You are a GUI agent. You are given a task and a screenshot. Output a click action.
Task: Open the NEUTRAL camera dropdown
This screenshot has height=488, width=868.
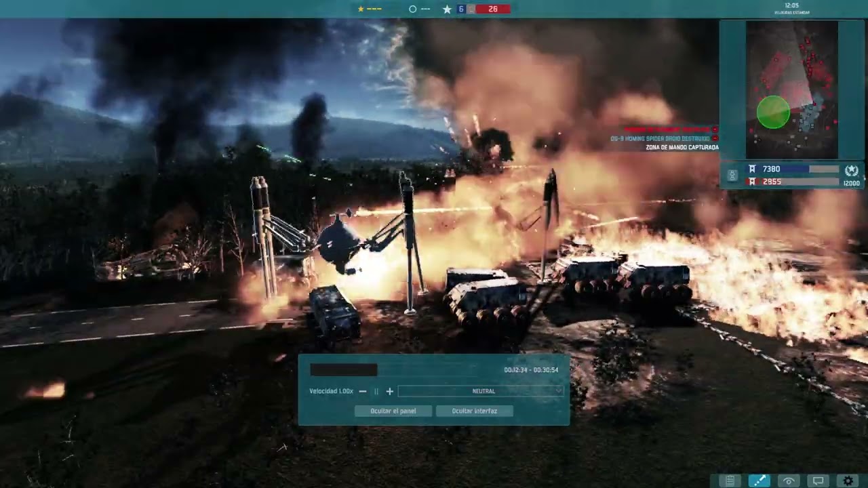[x=481, y=391]
